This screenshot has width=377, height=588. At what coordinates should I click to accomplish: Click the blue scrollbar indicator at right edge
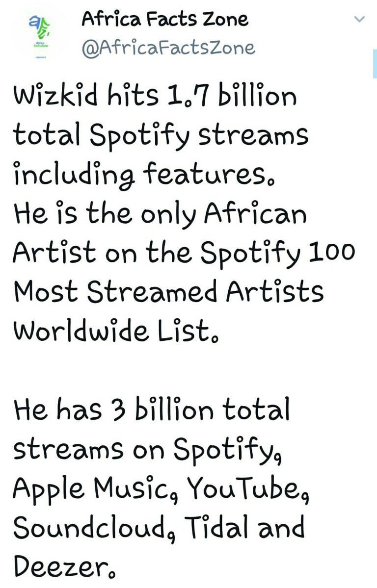tap(375, 64)
